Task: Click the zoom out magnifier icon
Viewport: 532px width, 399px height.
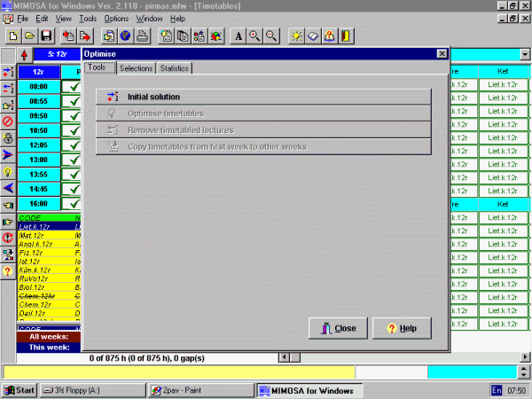Action: tap(270, 36)
